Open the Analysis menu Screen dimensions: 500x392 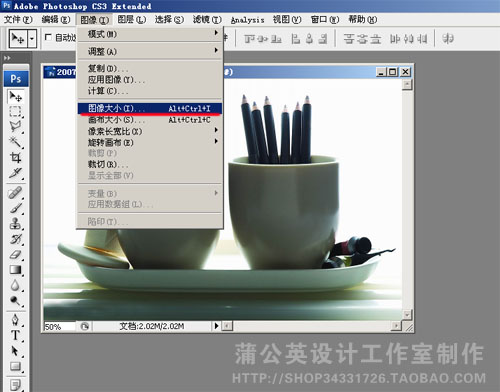point(248,20)
